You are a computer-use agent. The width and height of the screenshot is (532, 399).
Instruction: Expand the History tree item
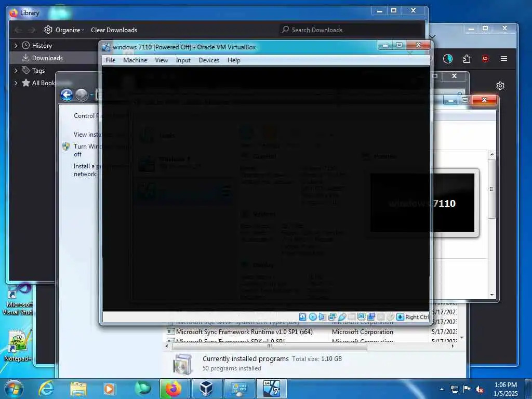point(16,46)
